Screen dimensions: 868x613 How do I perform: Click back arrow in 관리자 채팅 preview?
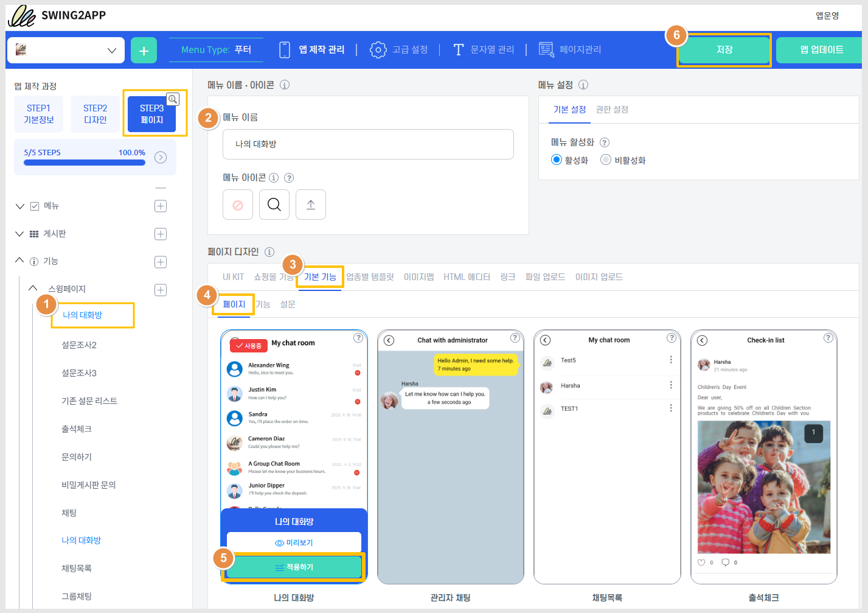(x=389, y=340)
